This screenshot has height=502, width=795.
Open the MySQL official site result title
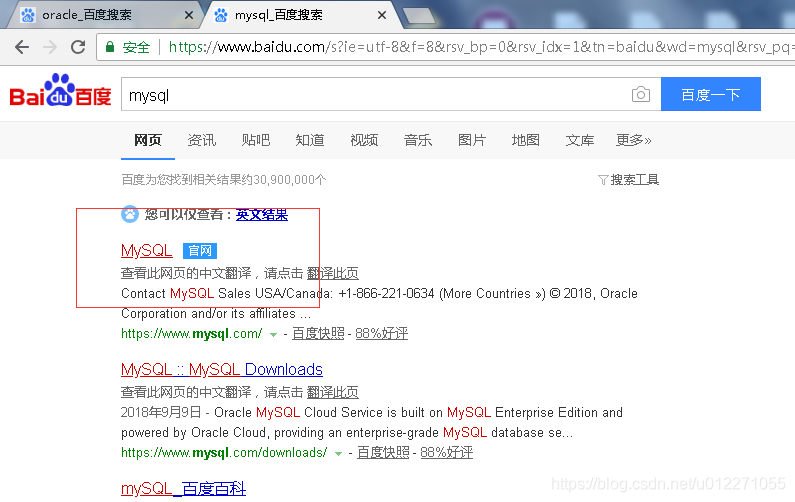(147, 250)
